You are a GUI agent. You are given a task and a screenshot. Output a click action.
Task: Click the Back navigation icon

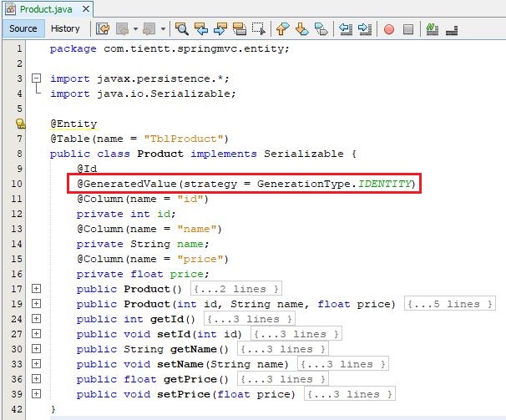[x=123, y=28]
